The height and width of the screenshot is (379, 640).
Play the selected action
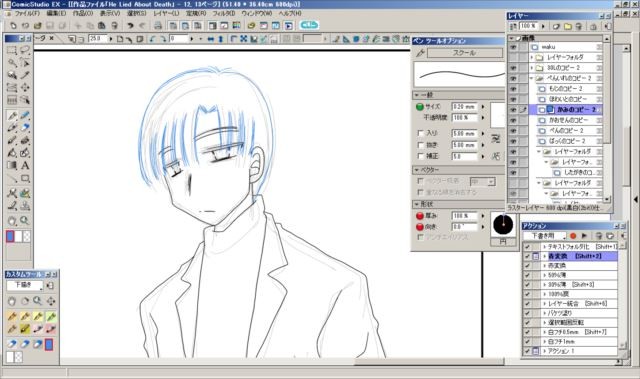coord(584,236)
